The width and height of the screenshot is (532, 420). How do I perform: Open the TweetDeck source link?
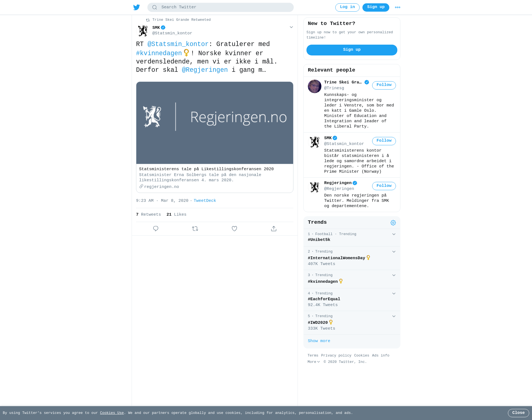(x=205, y=201)
